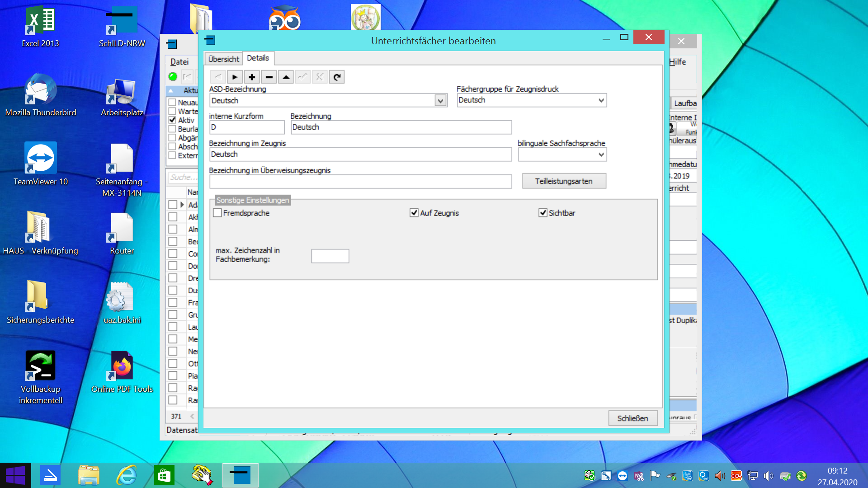Open Windows Start button
Image resolution: width=868 pixels, height=488 pixels.
(x=15, y=475)
